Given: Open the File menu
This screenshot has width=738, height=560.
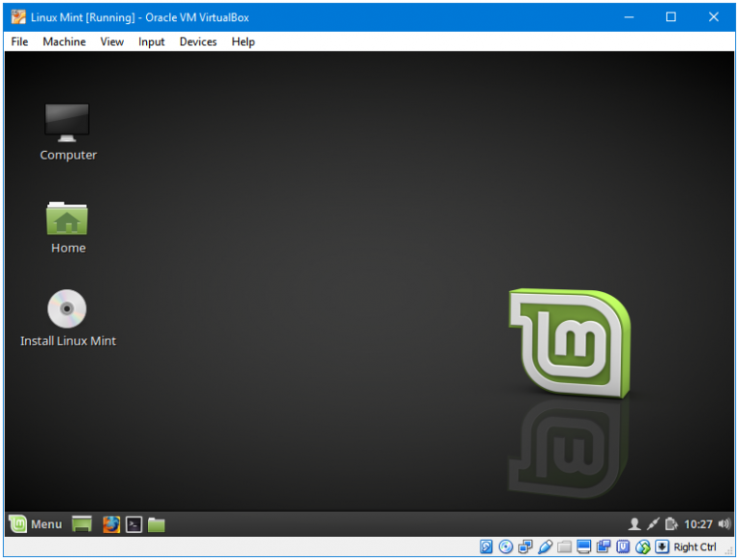Looking at the screenshot, I should [x=19, y=42].
